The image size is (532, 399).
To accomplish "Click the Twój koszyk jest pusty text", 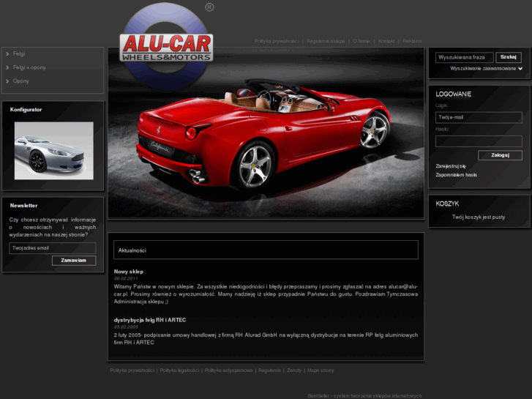I will click(479, 217).
